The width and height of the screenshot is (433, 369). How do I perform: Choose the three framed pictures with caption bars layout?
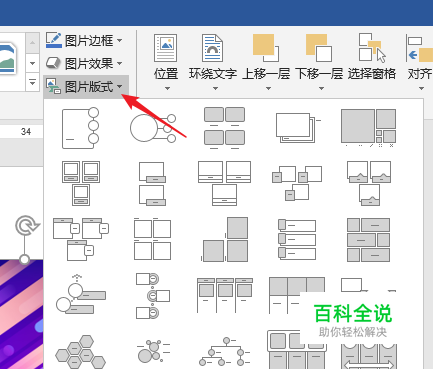point(81,183)
